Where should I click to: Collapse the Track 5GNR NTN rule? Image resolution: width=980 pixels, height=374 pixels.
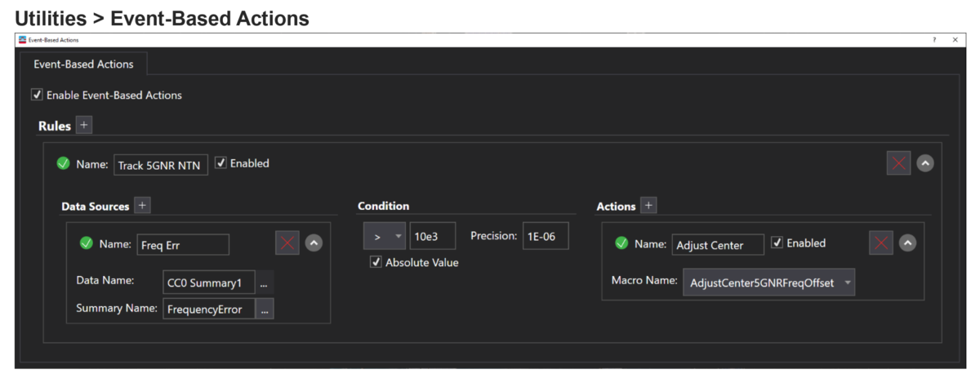[925, 163]
